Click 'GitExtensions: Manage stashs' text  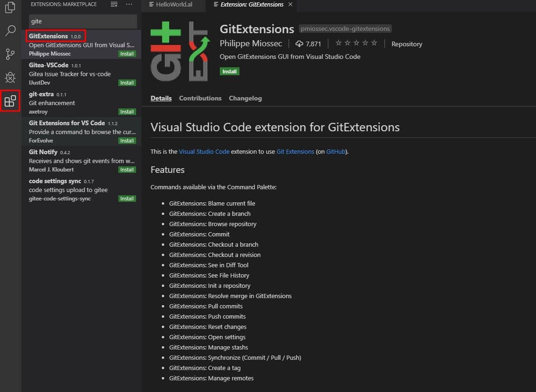point(209,347)
